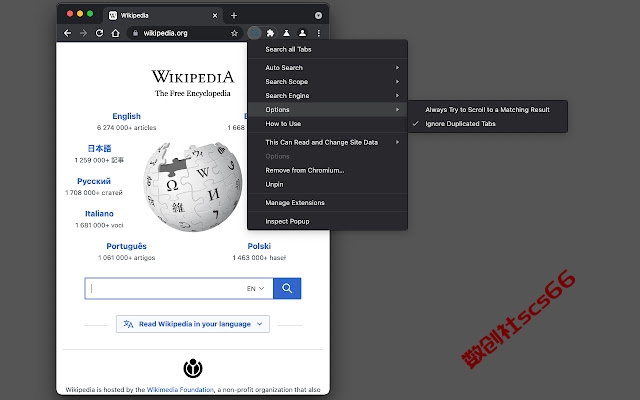Screen dimensions: 640x400
Task: Expand This Can Read and Change Site Data
Action: (x=327, y=142)
